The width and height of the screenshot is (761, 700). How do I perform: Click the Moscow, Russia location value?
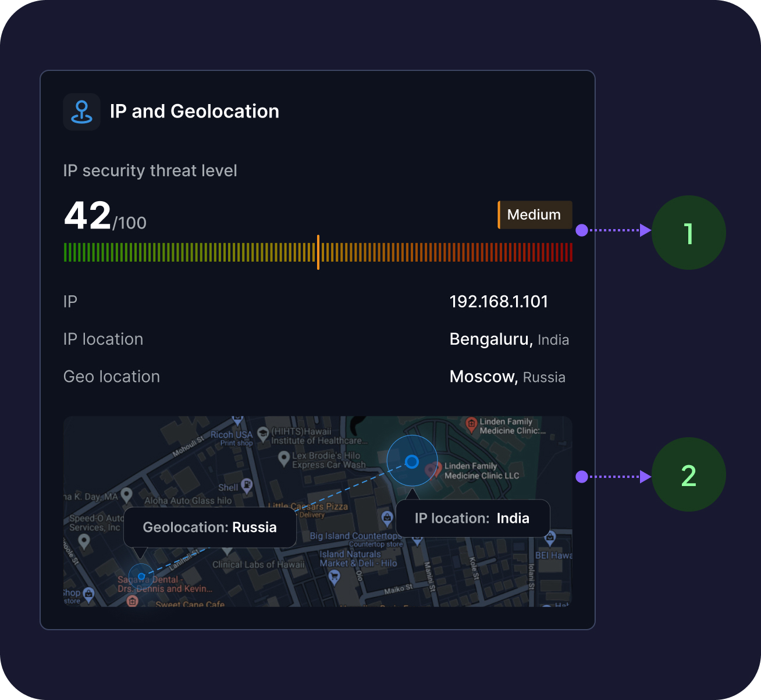point(507,377)
